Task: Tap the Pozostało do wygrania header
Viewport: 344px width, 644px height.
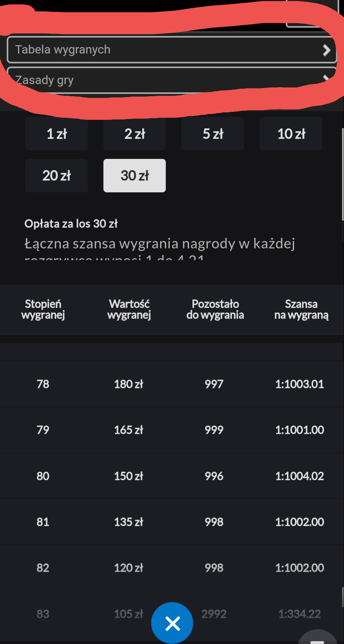Action: (215, 309)
